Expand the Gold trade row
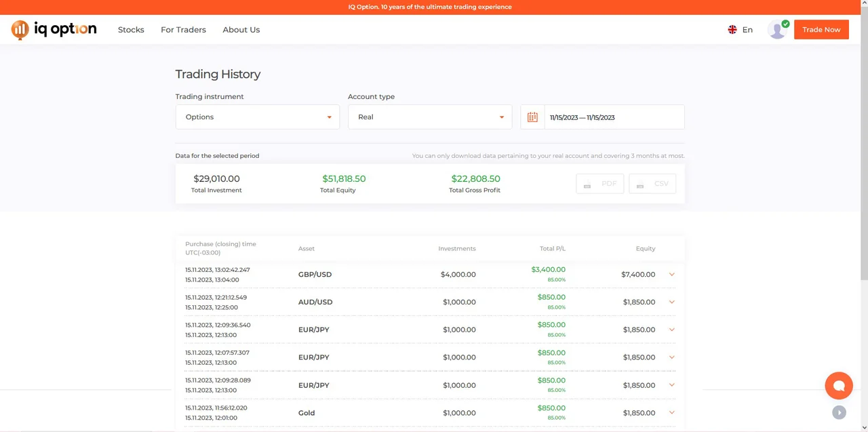The height and width of the screenshot is (432, 868). pos(672,412)
